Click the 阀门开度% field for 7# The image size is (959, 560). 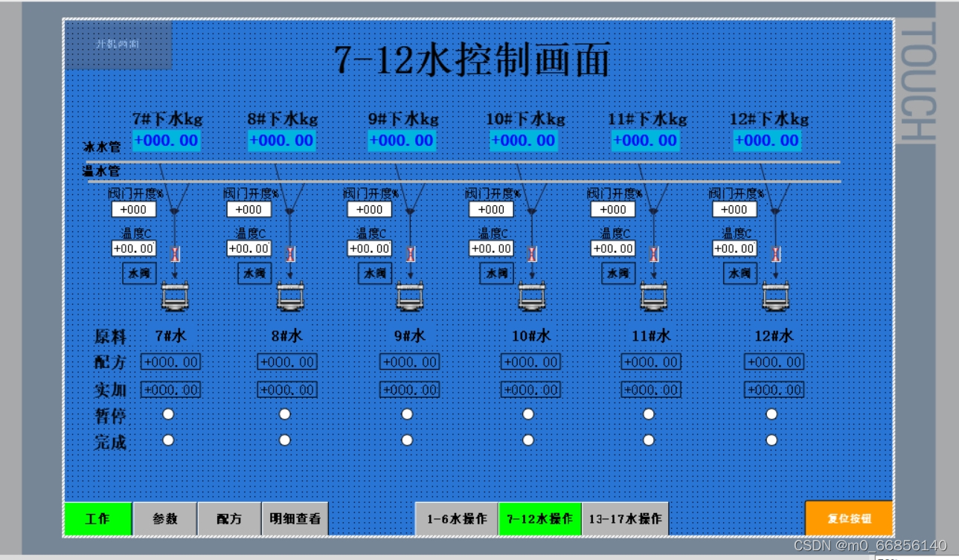(x=135, y=210)
